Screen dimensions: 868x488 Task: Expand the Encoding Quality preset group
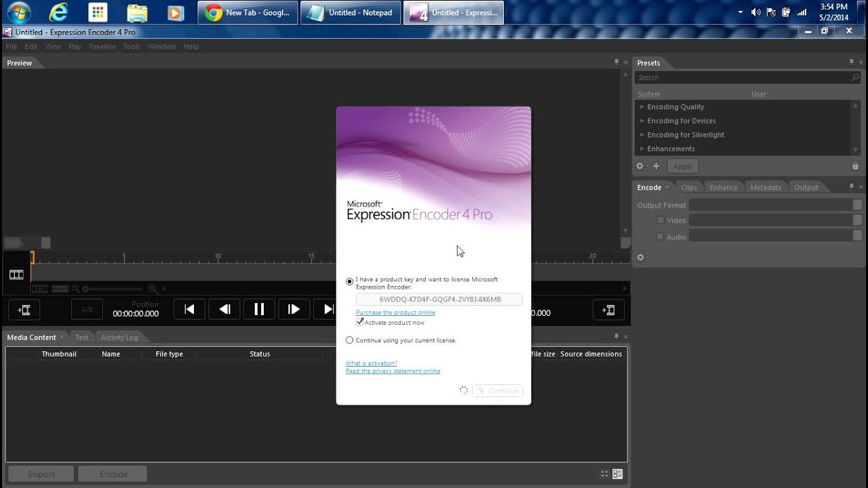click(642, 106)
